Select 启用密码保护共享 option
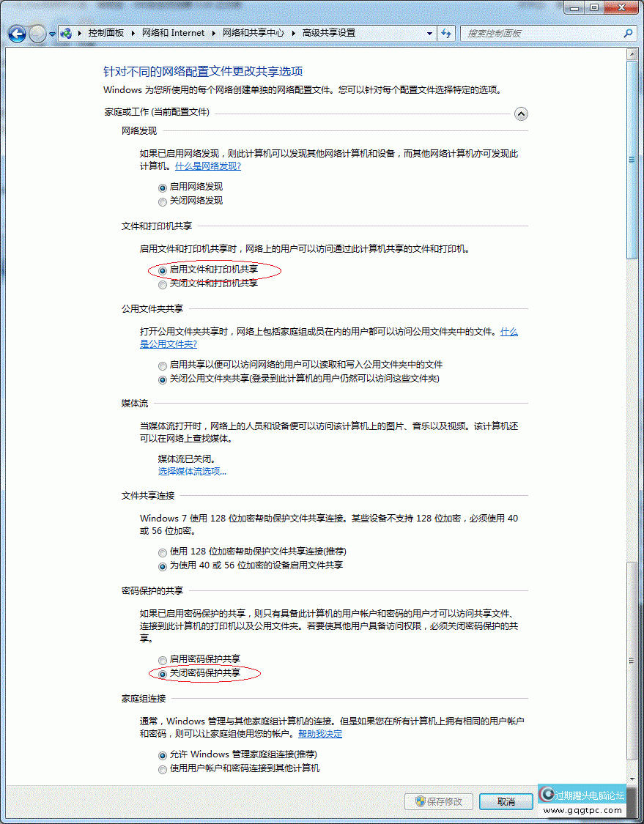 [x=162, y=660]
